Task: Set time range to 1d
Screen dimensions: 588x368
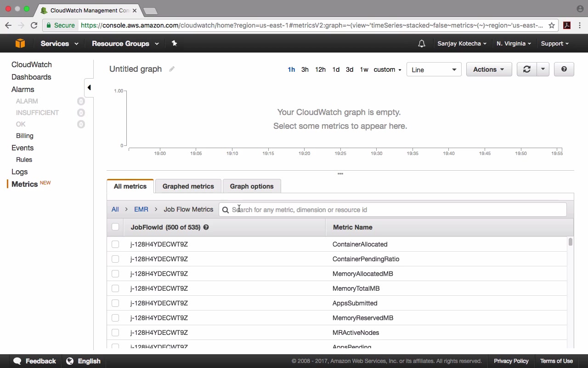Action: pos(336,69)
